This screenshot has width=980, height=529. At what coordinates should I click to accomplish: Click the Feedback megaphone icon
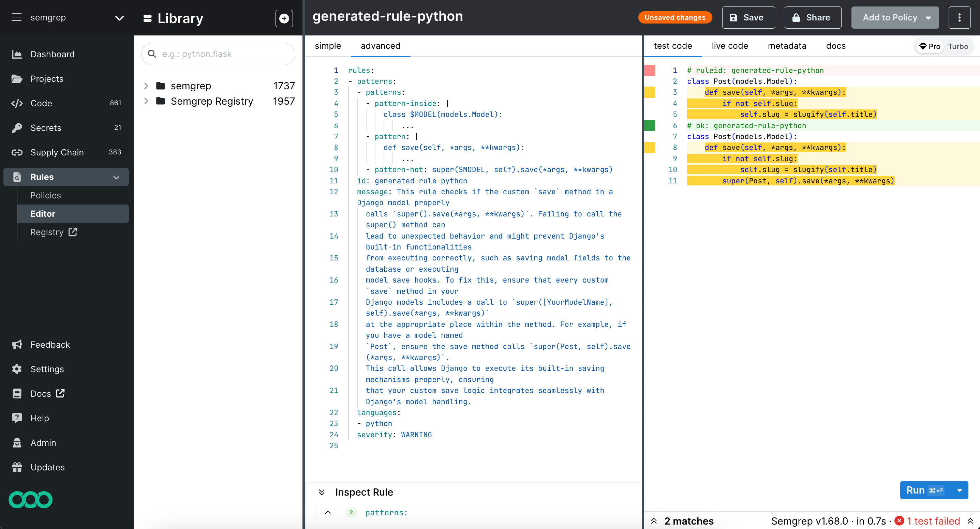(17, 345)
